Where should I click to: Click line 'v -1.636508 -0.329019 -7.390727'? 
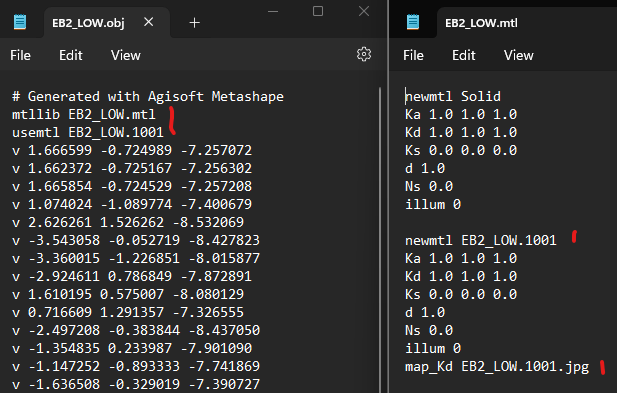pos(135,384)
